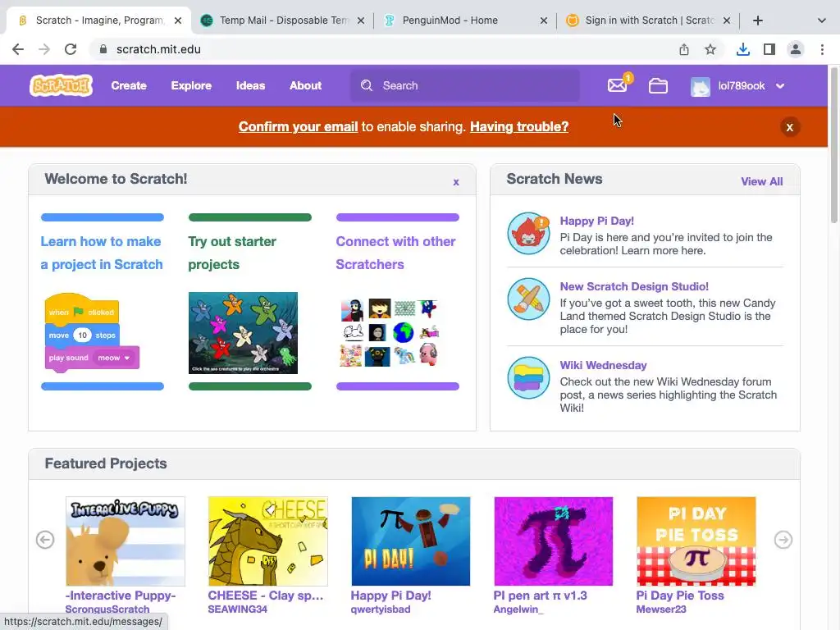Close the PenguinMod tab
The height and width of the screenshot is (630, 840).
pyautogui.click(x=544, y=21)
